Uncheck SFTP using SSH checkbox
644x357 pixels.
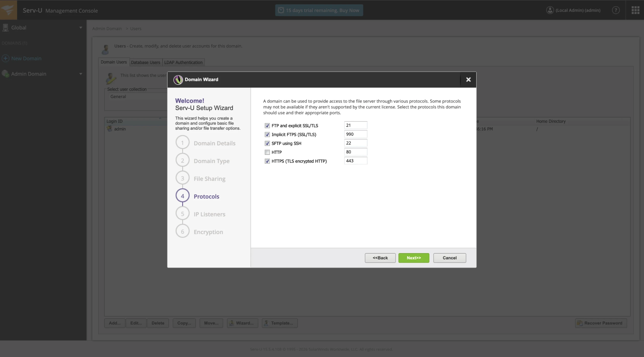(x=267, y=143)
